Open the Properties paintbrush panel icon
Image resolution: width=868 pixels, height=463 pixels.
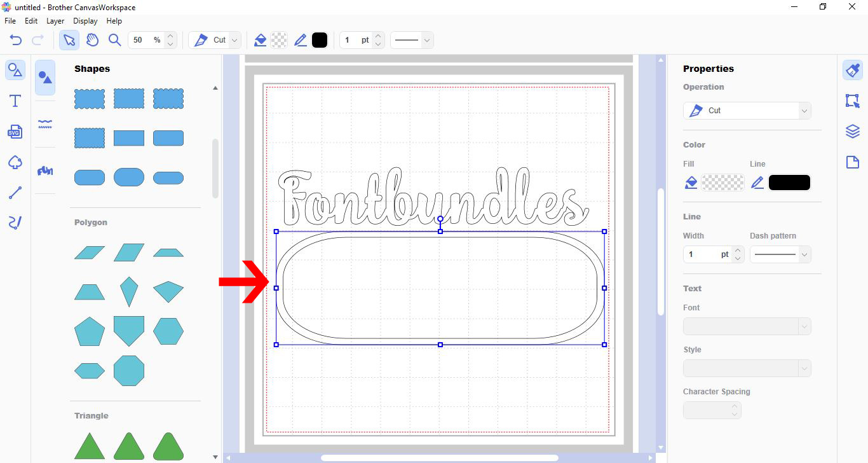[x=853, y=70]
